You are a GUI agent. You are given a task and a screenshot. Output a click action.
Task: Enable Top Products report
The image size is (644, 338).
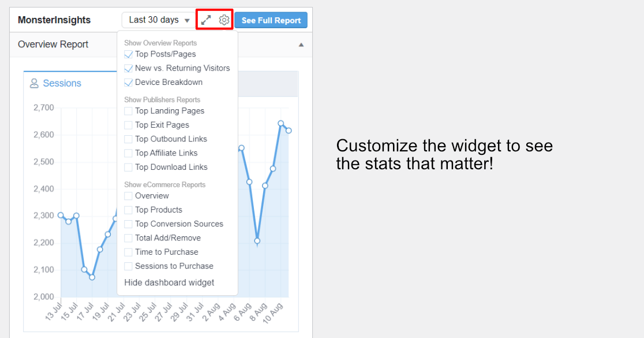[128, 210]
